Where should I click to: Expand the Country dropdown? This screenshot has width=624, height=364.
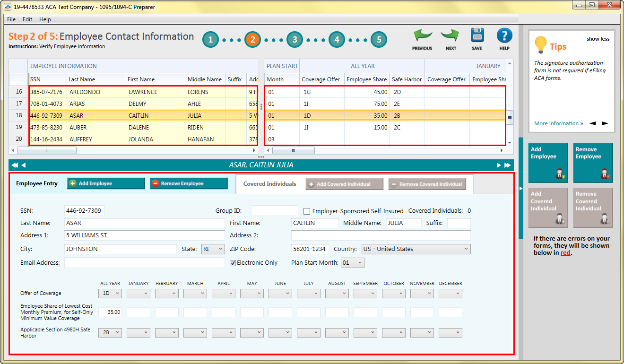[x=416, y=249]
